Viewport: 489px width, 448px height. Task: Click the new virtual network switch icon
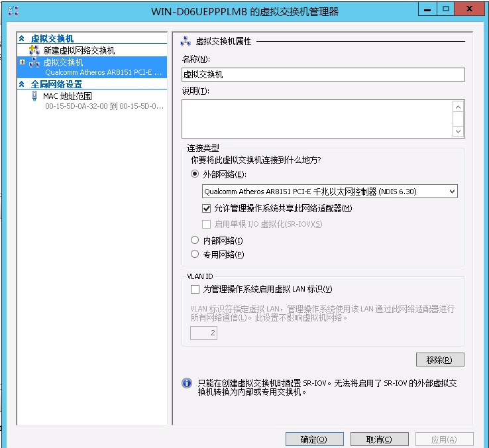[34, 50]
